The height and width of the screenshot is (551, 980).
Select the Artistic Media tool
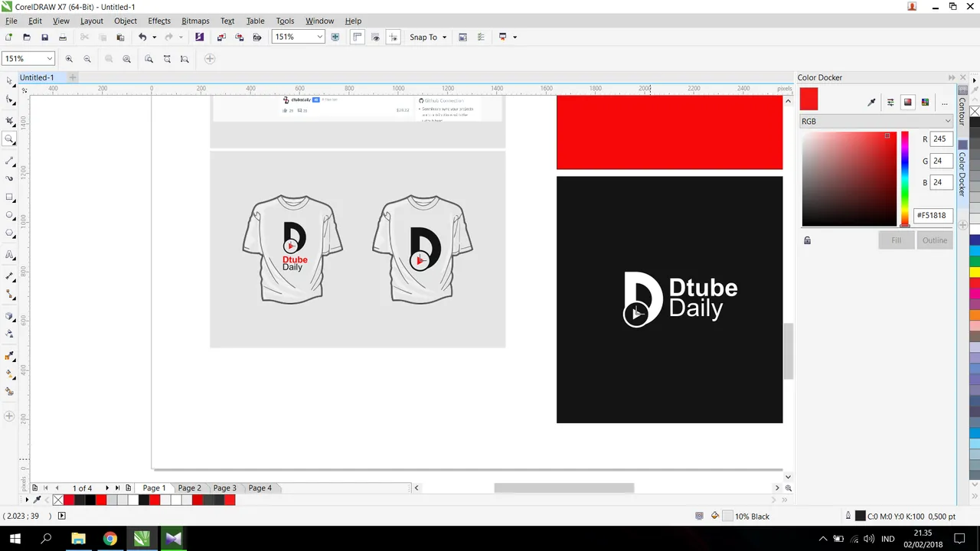point(9,178)
